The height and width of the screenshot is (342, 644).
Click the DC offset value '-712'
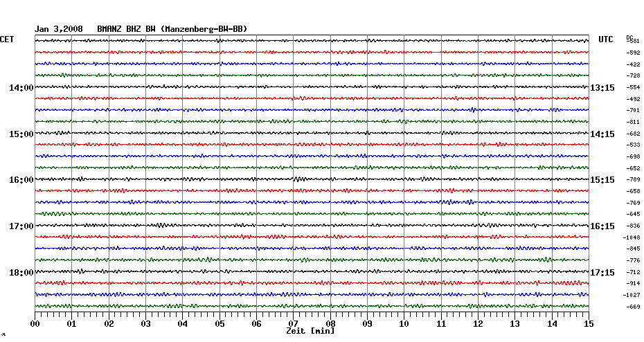(x=633, y=272)
